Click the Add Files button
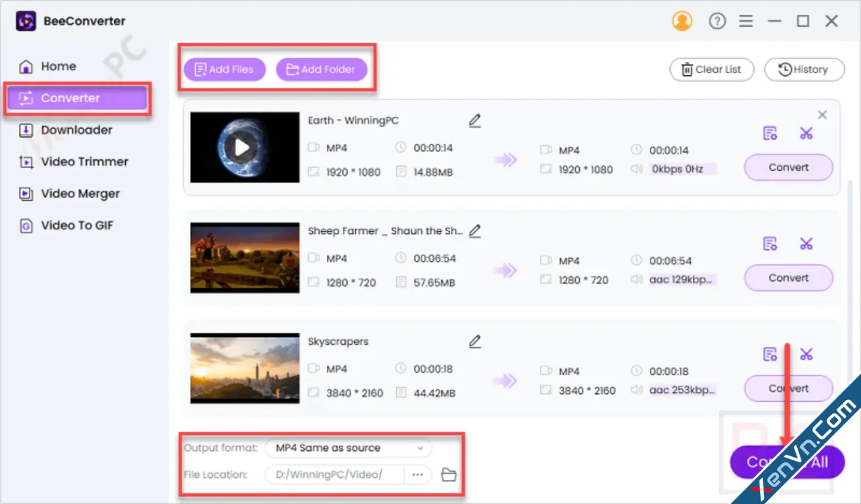The width and height of the screenshot is (861, 504). pyautogui.click(x=225, y=69)
